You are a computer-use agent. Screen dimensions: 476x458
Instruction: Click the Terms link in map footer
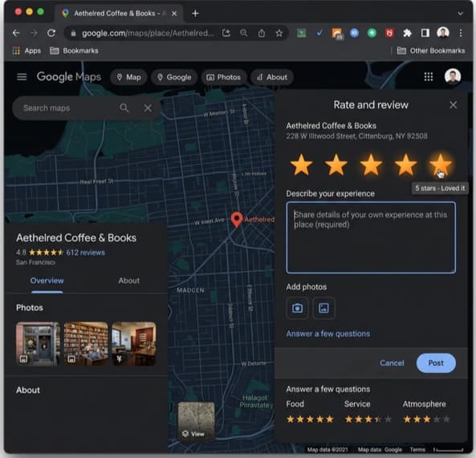click(417, 449)
